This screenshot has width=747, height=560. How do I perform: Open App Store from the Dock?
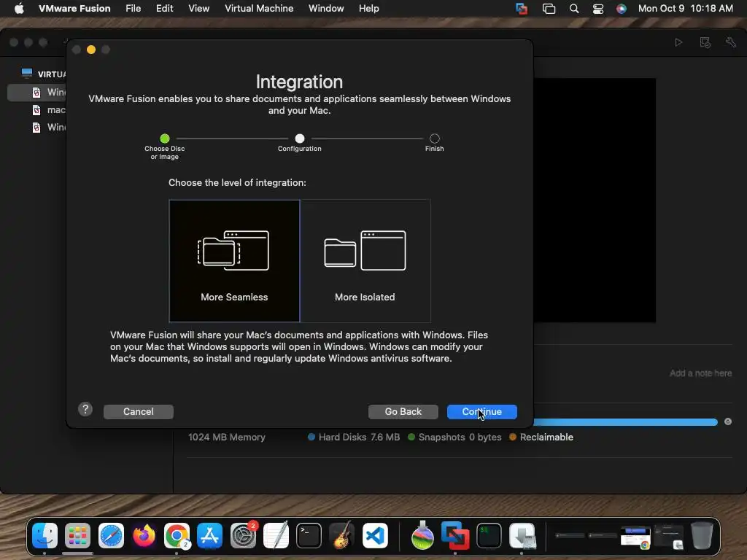[209, 536]
